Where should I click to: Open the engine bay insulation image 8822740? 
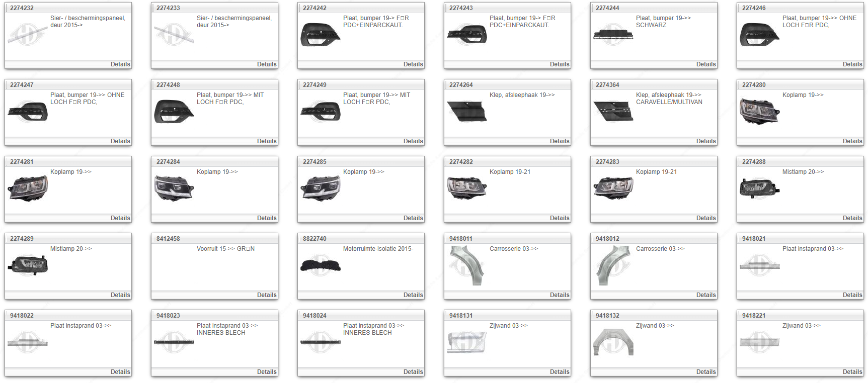point(320,265)
